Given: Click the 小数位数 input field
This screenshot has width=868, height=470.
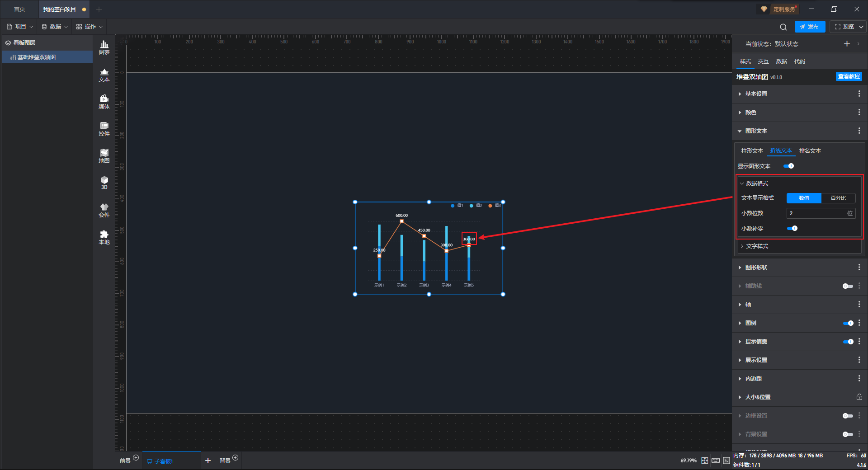Looking at the screenshot, I should pos(821,213).
